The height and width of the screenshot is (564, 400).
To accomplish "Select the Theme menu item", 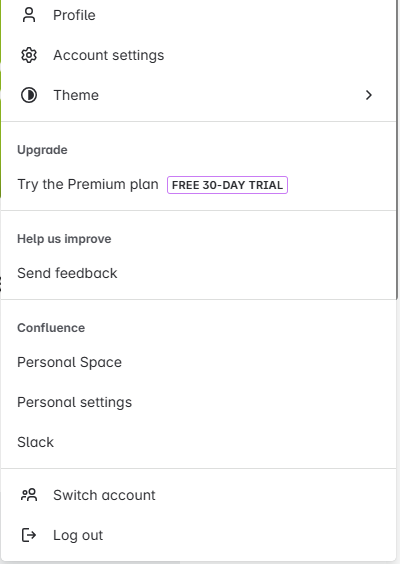I will click(199, 95).
